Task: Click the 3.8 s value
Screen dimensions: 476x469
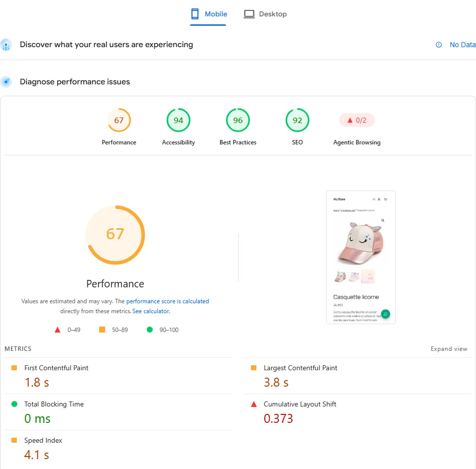Action: tap(276, 383)
